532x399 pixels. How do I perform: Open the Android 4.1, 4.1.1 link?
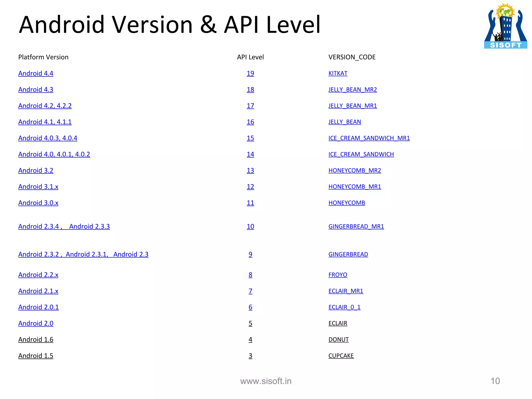click(45, 122)
